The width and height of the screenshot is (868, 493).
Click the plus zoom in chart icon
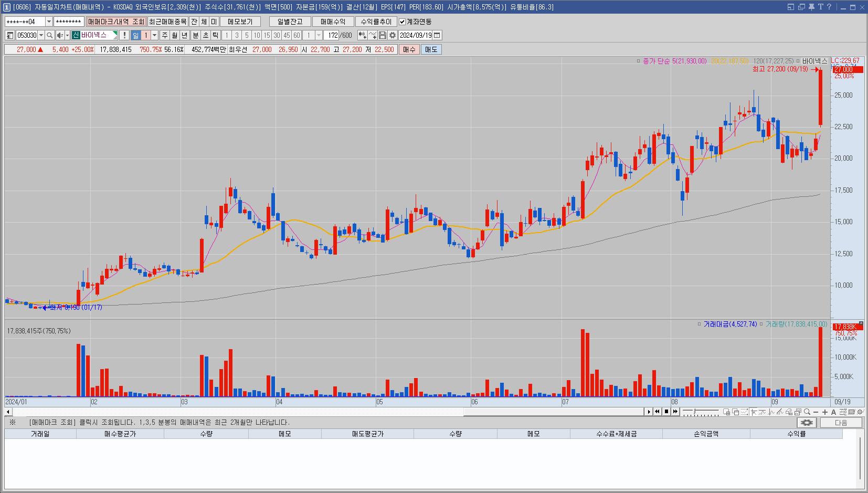coord(825,412)
